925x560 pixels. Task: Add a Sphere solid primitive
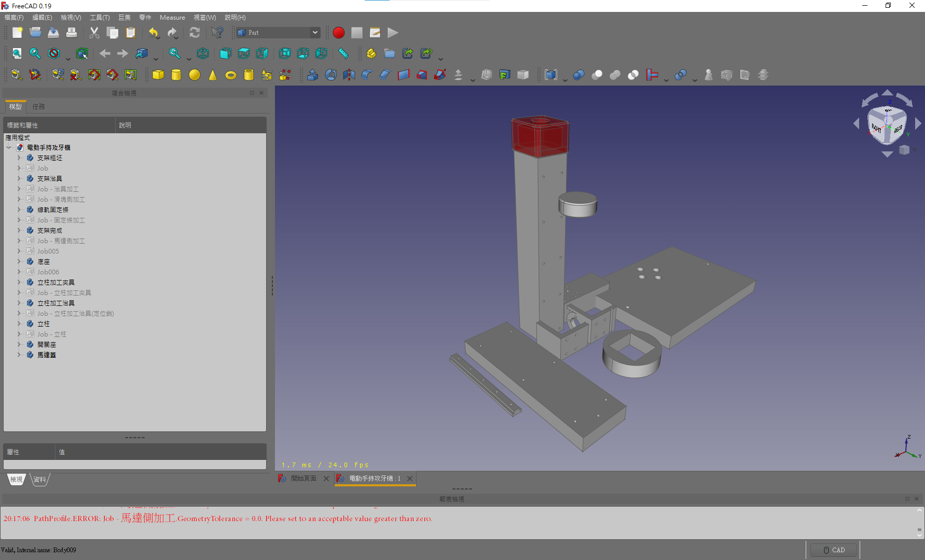pyautogui.click(x=195, y=75)
